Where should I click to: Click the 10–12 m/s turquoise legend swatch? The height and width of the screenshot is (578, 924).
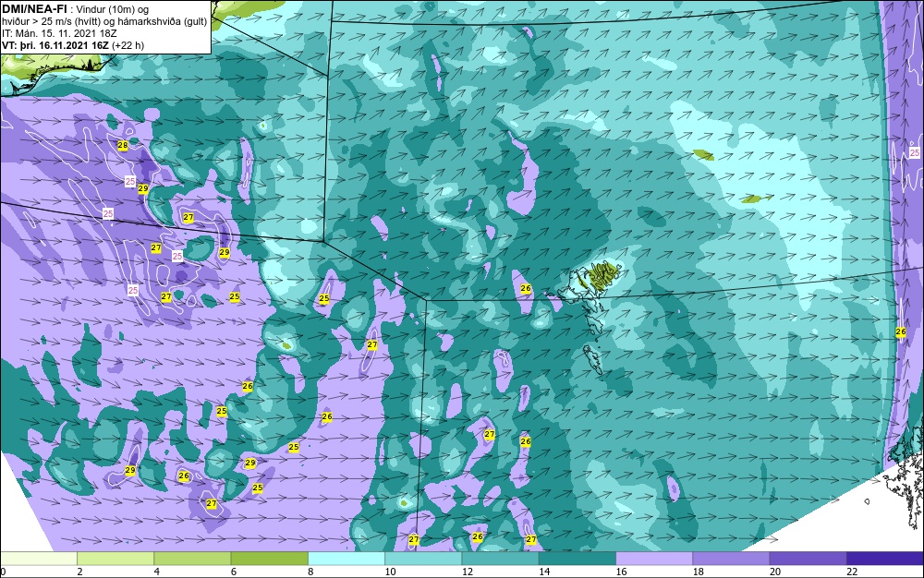424,559
